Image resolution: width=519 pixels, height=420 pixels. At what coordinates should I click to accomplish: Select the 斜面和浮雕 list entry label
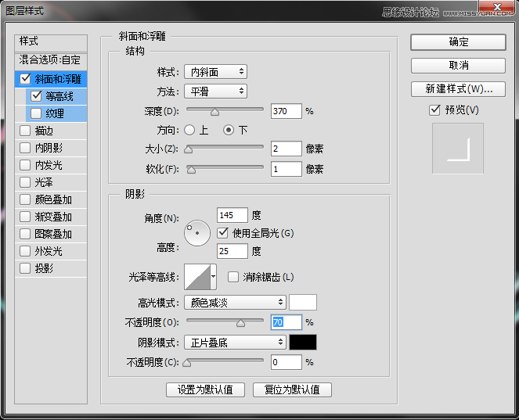coord(58,79)
